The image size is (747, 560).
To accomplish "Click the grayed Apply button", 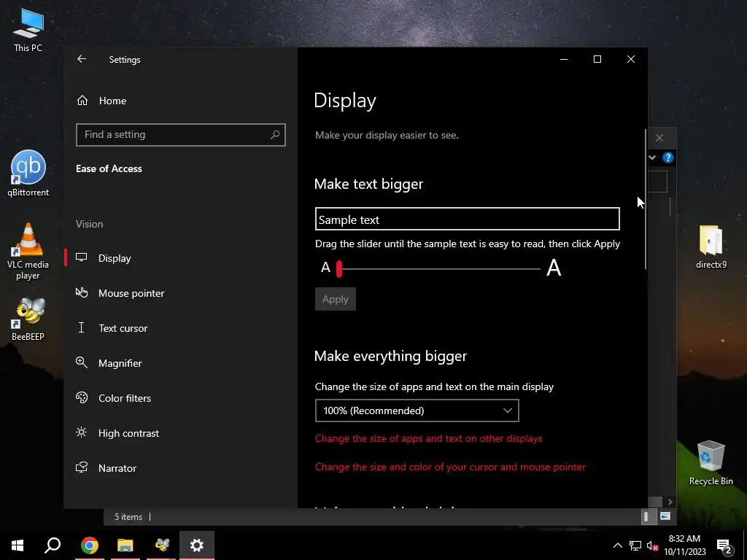I will (x=336, y=299).
